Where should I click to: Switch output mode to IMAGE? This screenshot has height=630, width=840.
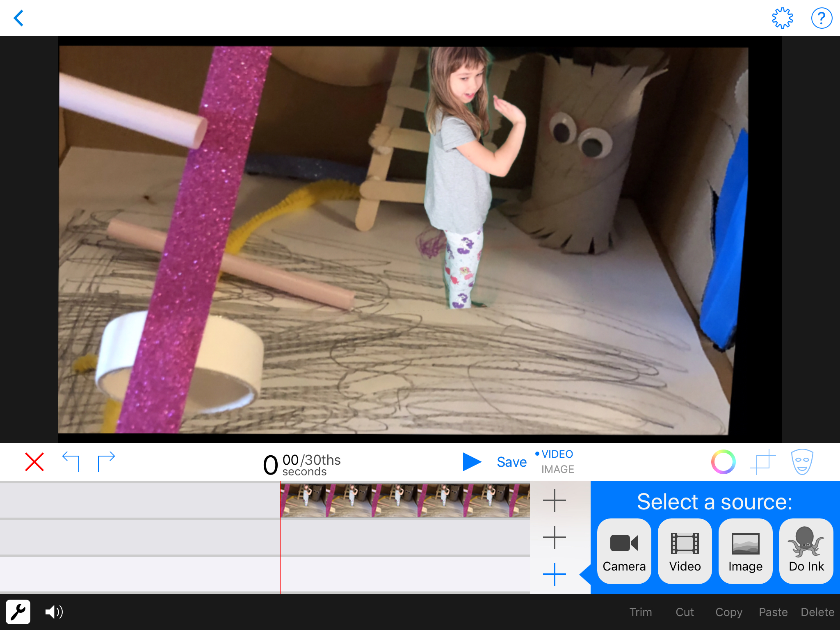point(557,469)
